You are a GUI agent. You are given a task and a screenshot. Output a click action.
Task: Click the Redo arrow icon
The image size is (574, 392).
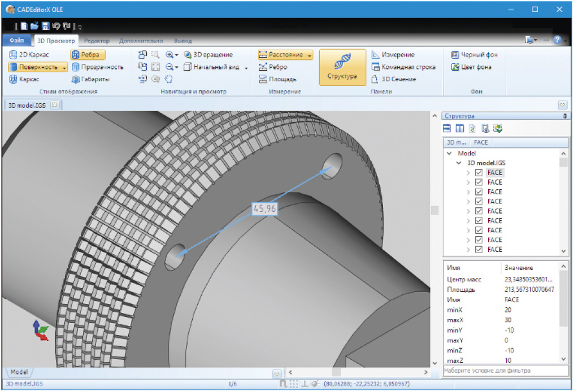pyautogui.click(x=67, y=27)
